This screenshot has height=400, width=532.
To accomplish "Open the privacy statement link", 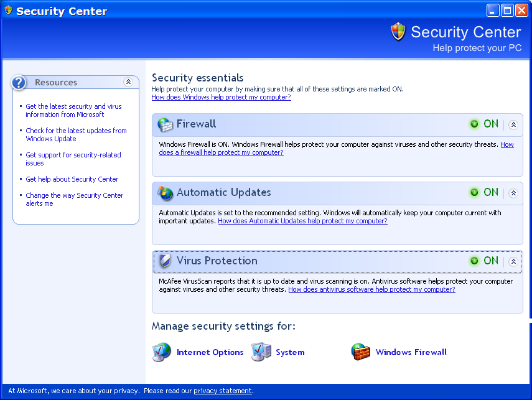I will 223,391.
